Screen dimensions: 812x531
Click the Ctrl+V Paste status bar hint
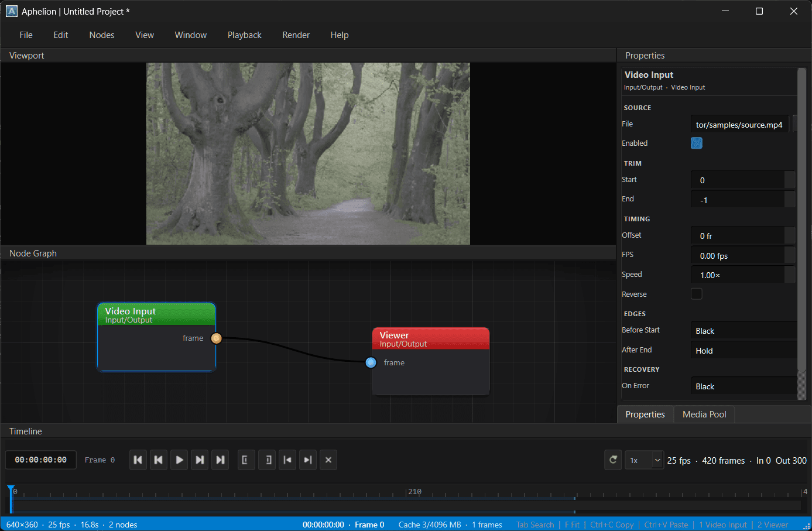pyautogui.click(x=666, y=525)
